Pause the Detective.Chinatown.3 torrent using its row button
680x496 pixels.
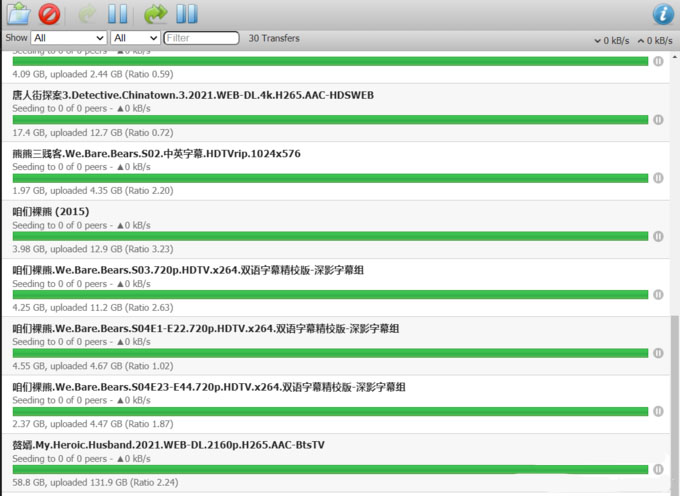[x=658, y=120]
